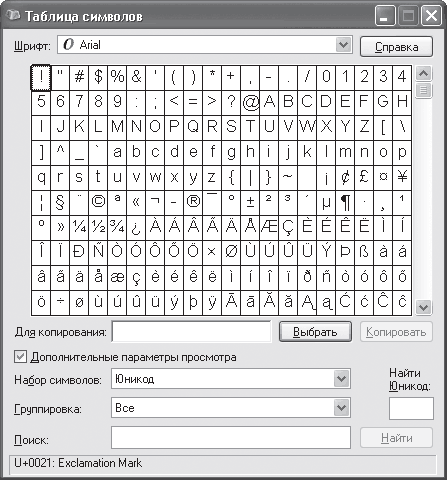The image size is (447, 480).
Task: Uncheck Дополнительные параметры просмотра checkbox
Action: tap(20, 357)
